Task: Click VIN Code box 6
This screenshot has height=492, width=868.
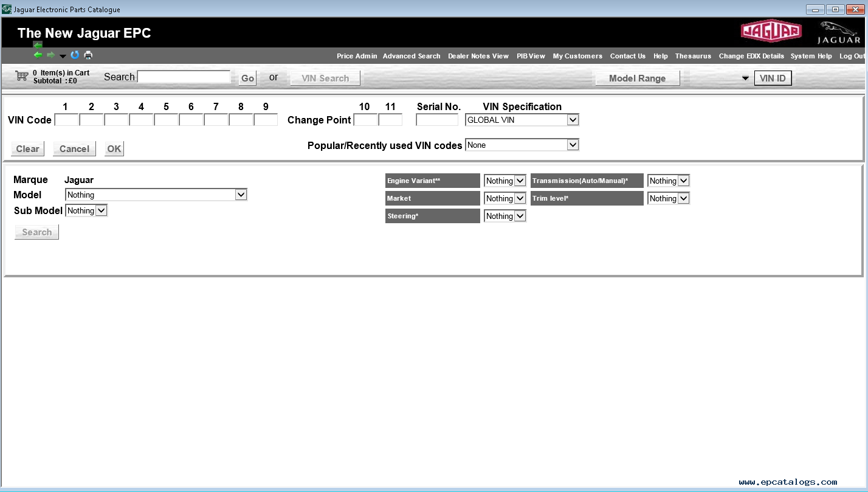Action: (191, 120)
